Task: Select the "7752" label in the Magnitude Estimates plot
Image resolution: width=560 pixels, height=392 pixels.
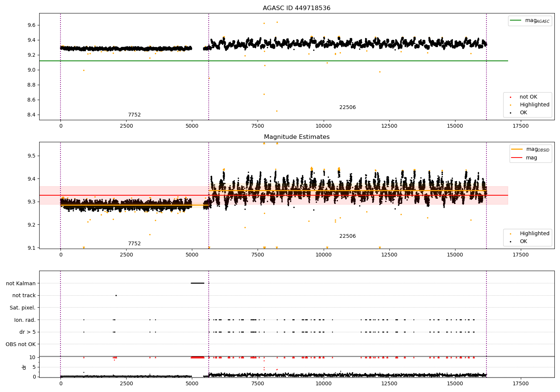Action: (134, 244)
